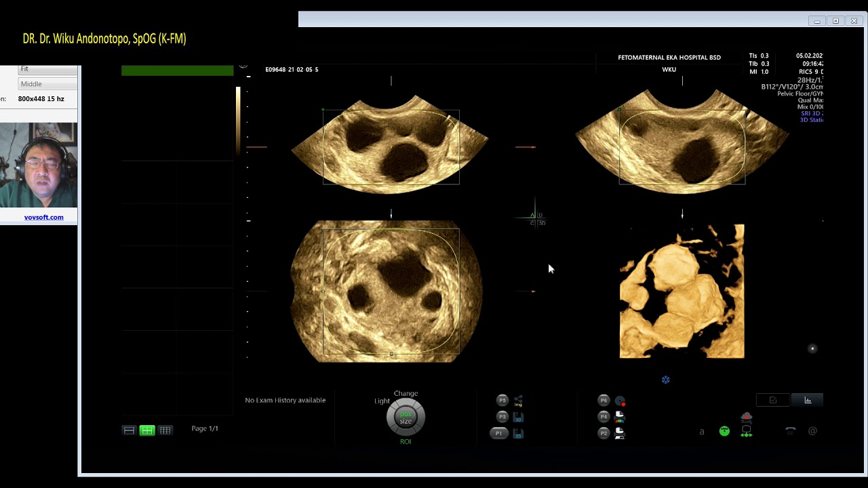Click the P3 programmable button

point(502,417)
